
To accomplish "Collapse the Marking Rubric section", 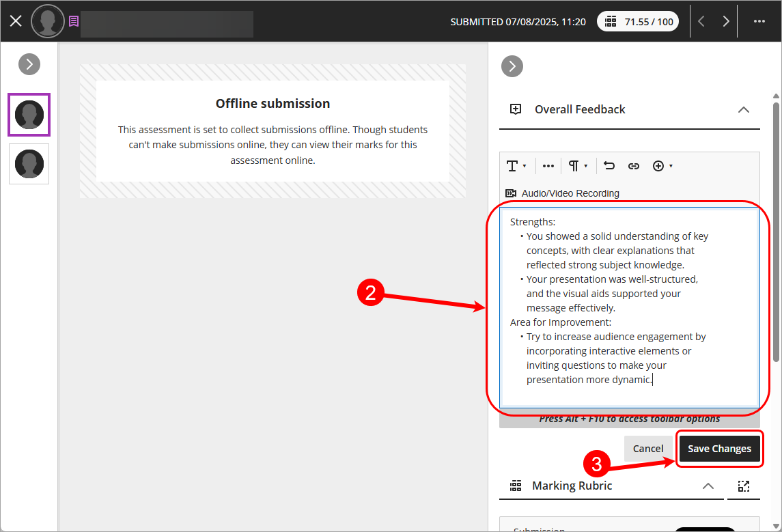I will click(x=708, y=486).
